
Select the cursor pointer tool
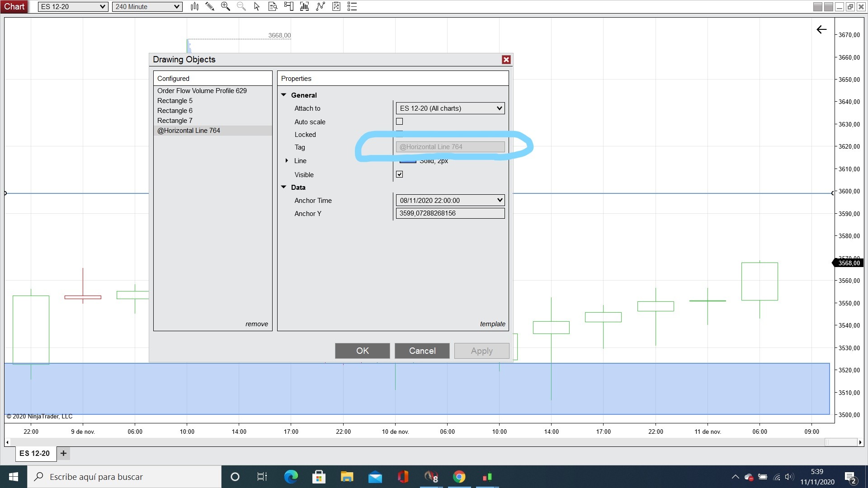tap(257, 7)
